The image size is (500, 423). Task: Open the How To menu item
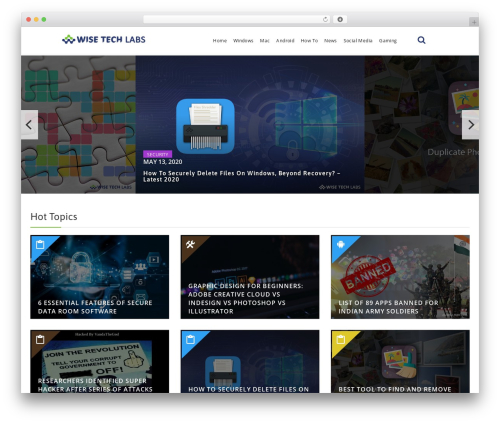coord(309,41)
